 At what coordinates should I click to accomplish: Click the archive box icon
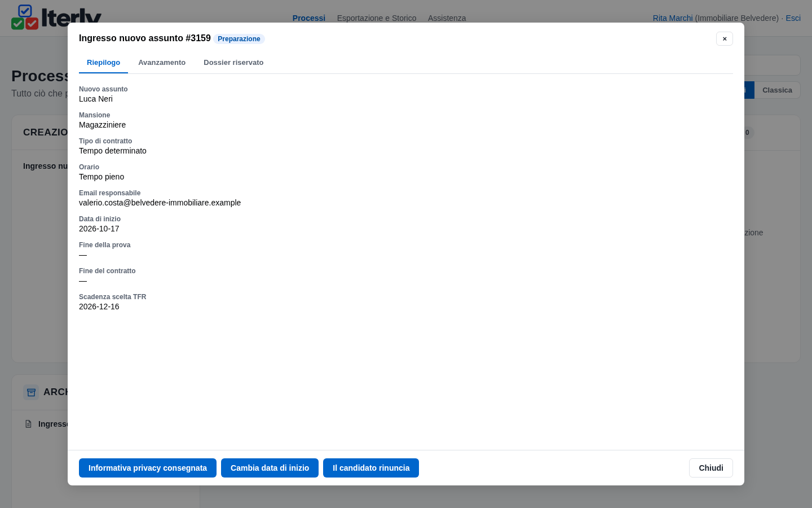tap(31, 392)
